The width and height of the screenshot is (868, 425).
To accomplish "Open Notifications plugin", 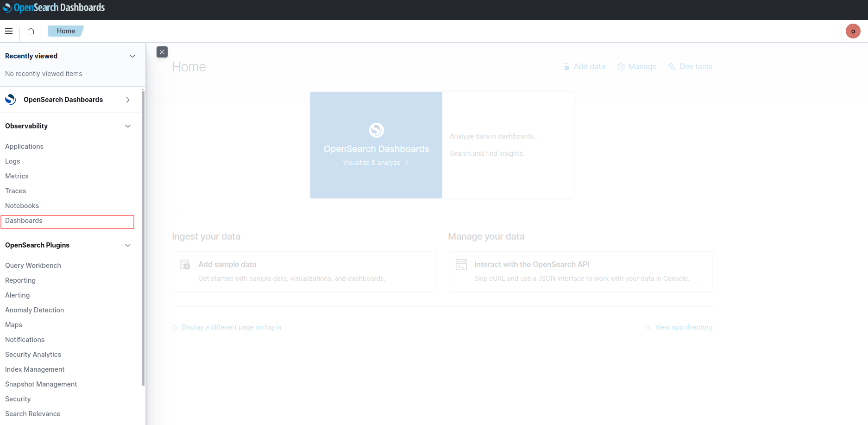I will pyautogui.click(x=25, y=340).
